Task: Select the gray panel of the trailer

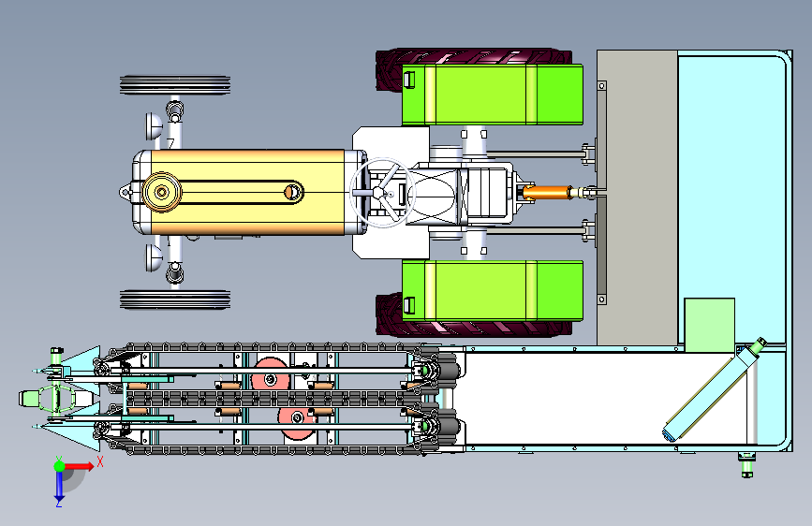Action: pos(638,197)
